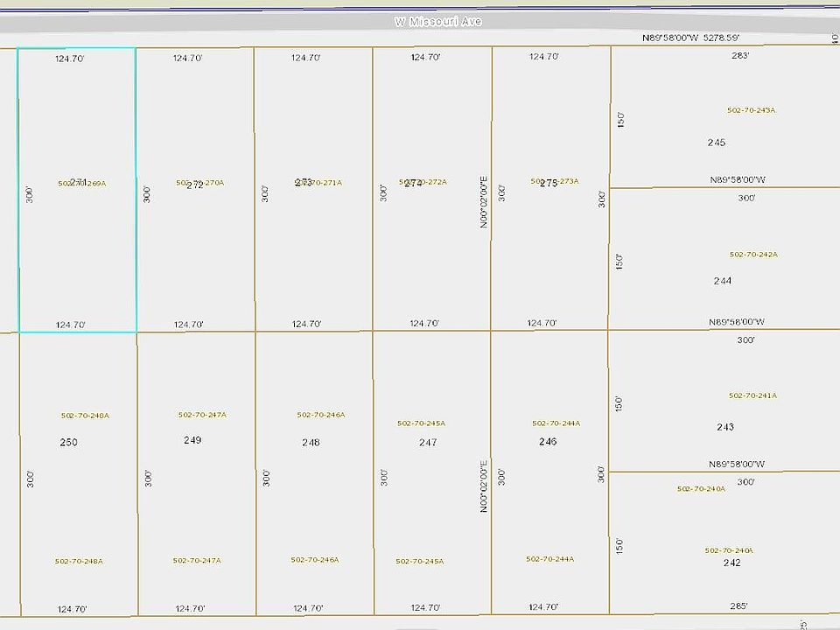
Task: Click the 502-70-270A parcel number label
Action: click(x=200, y=183)
